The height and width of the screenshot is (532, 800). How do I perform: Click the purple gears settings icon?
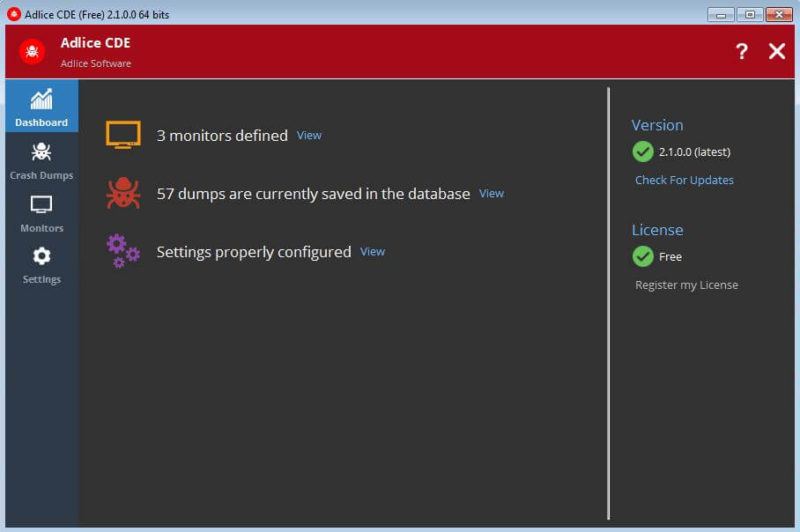coord(123,251)
